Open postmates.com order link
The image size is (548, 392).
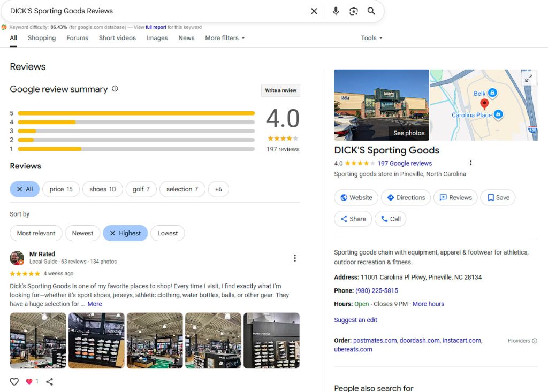tap(375, 340)
